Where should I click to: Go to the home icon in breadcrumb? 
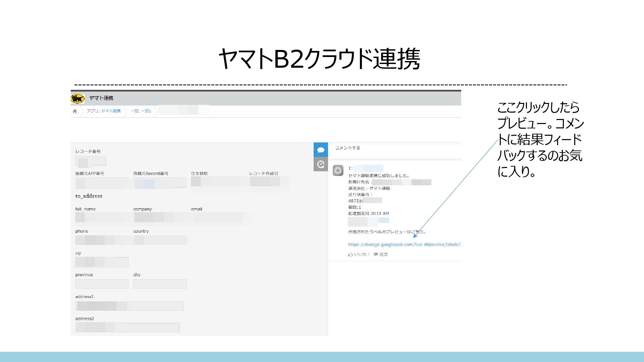(x=75, y=111)
